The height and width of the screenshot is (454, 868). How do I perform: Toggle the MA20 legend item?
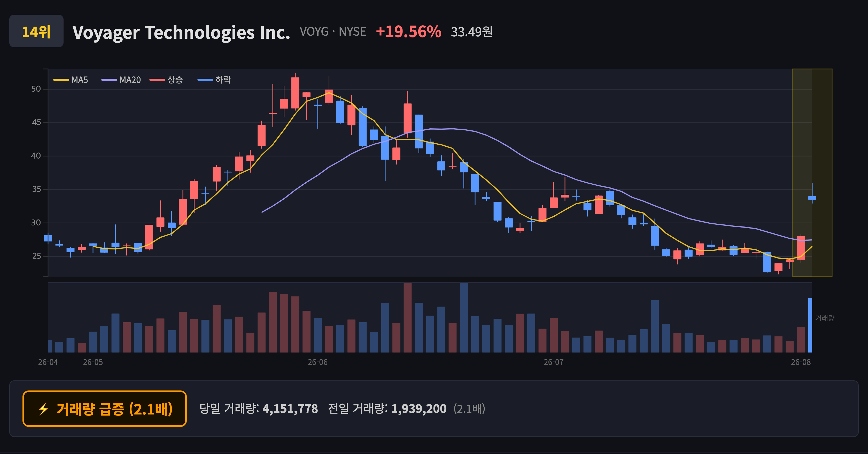121,80
